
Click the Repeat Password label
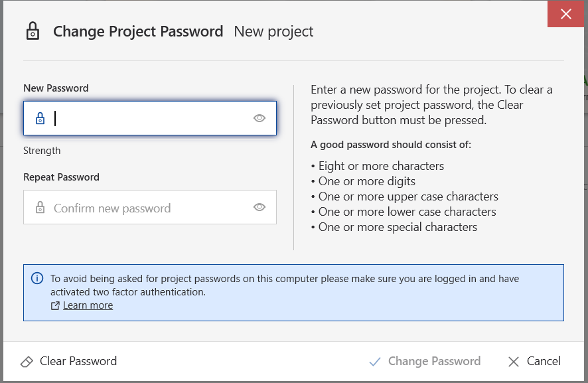click(61, 177)
